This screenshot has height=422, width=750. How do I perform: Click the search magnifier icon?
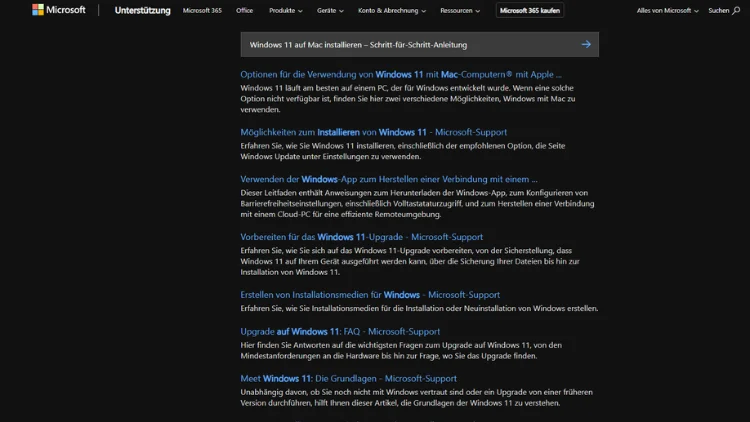point(736,11)
